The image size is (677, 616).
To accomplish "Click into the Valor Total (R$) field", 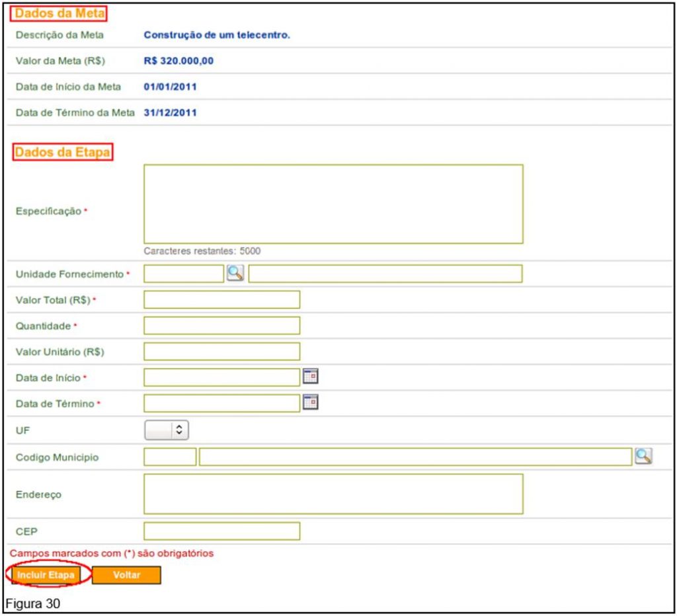I will click(x=221, y=299).
